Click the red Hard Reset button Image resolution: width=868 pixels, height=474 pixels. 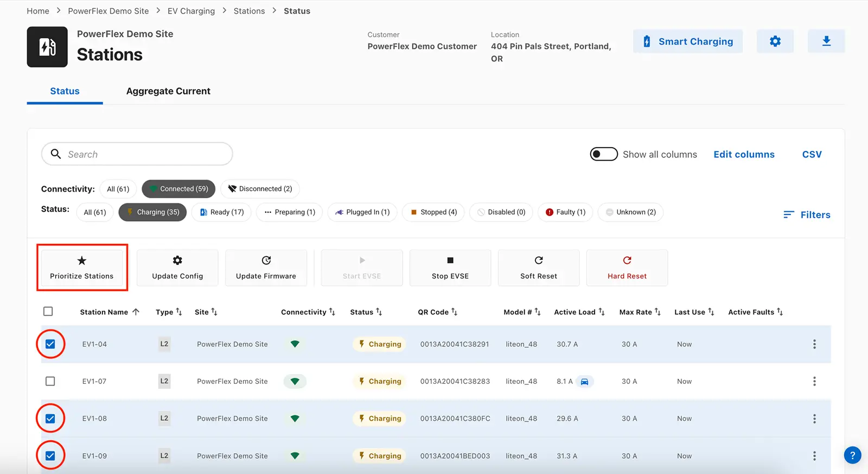pyautogui.click(x=627, y=268)
